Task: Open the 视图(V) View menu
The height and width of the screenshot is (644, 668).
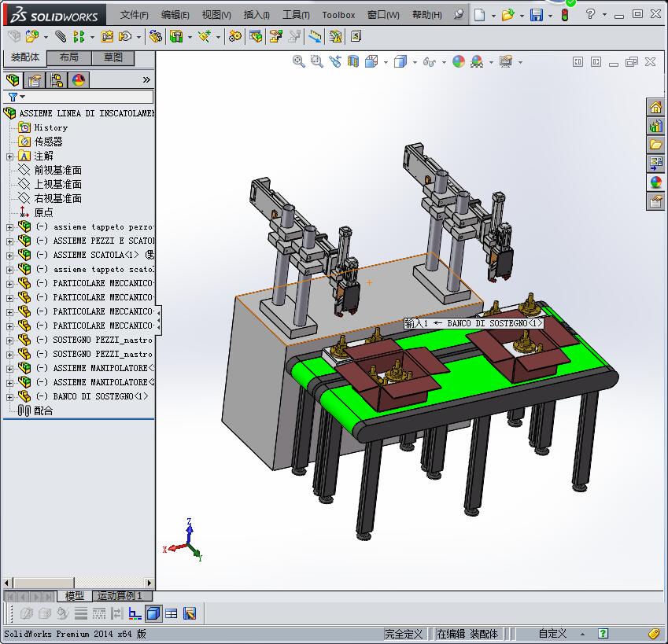Action: [x=216, y=15]
